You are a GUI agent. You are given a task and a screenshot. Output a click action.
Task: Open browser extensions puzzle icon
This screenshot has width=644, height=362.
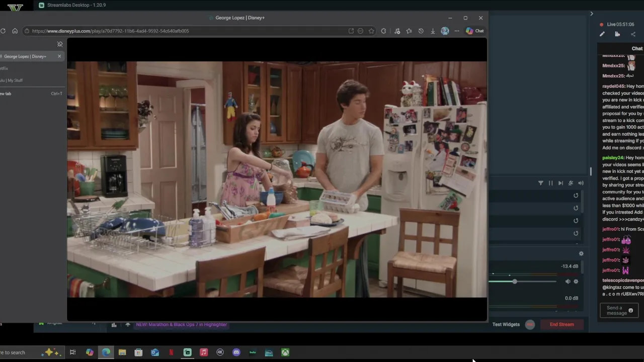[383, 31]
